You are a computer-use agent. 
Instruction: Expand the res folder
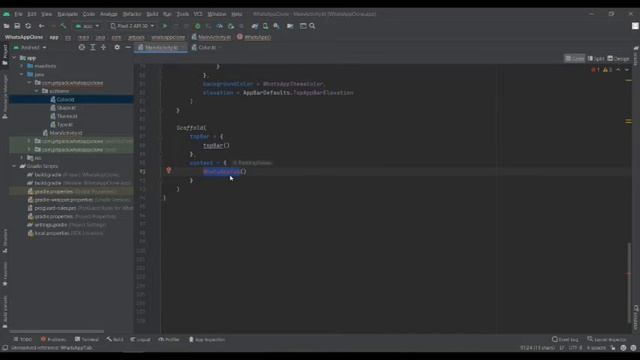(22, 158)
